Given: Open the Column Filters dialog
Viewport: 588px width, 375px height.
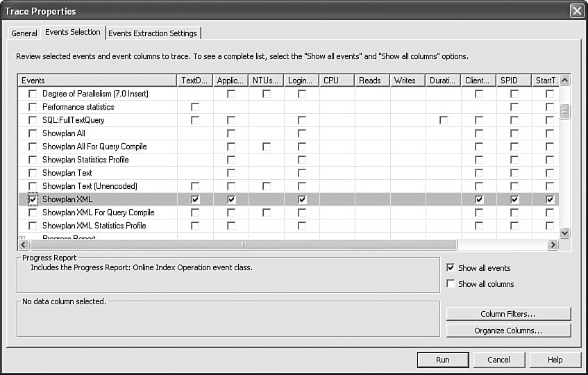Looking at the screenshot, I should 508,314.
